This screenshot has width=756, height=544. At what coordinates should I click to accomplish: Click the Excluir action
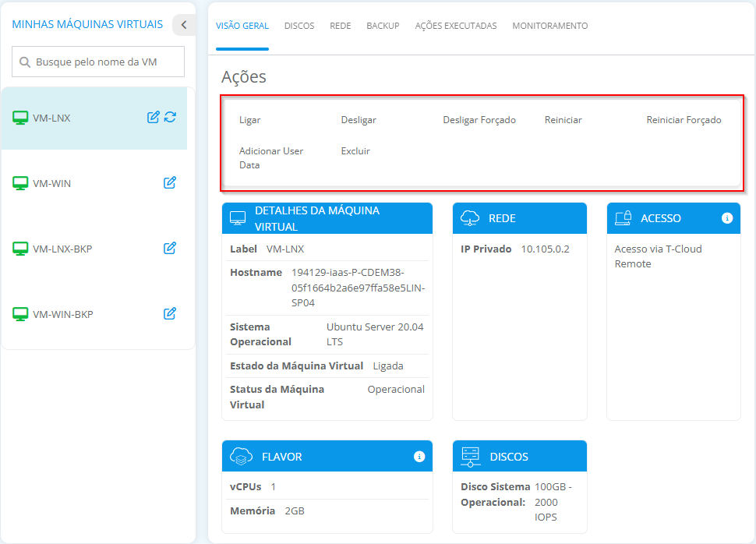point(355,151)
